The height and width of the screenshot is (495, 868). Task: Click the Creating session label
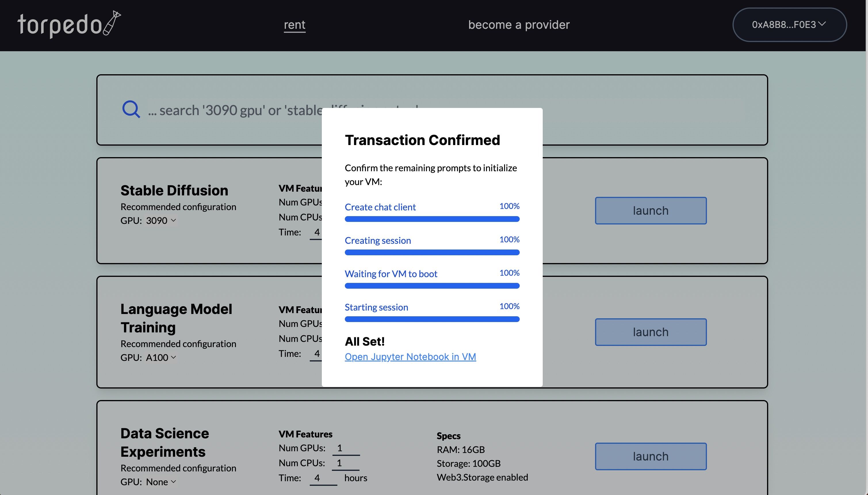[x=378, y=240]
